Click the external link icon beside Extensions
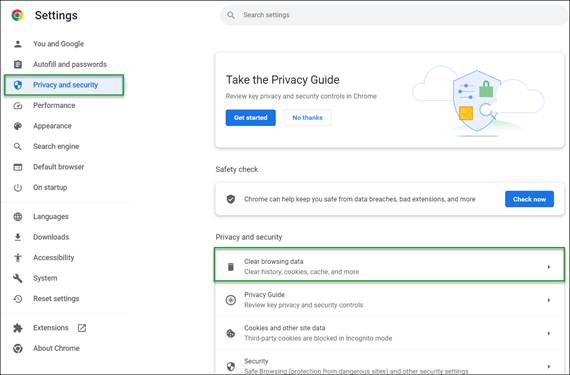 82,328
